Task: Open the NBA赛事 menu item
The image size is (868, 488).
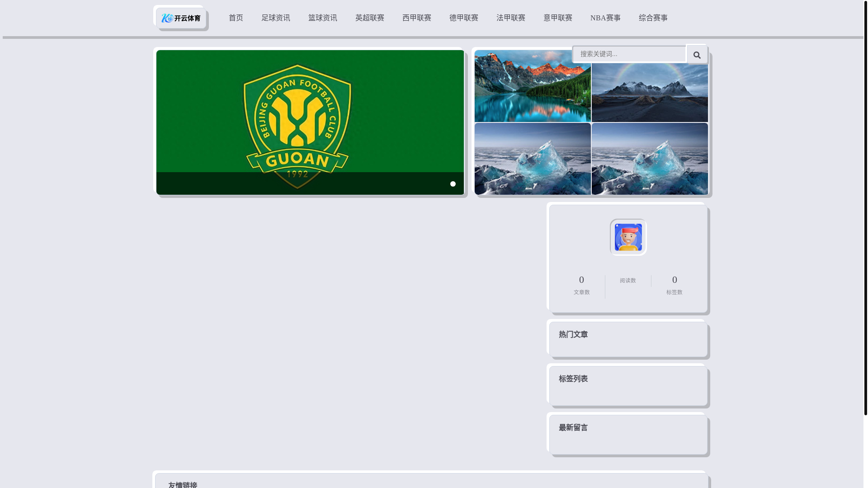Action: pyautogui.click(x=605, y=18)
